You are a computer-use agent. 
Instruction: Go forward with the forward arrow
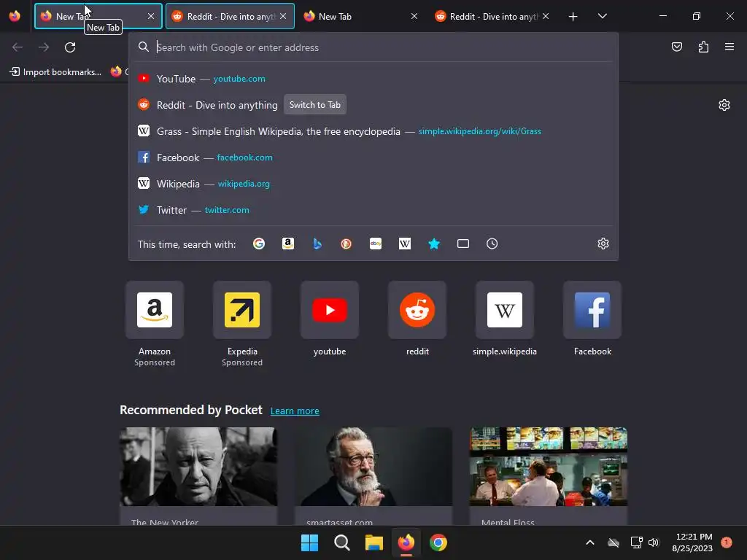point(44,47)
